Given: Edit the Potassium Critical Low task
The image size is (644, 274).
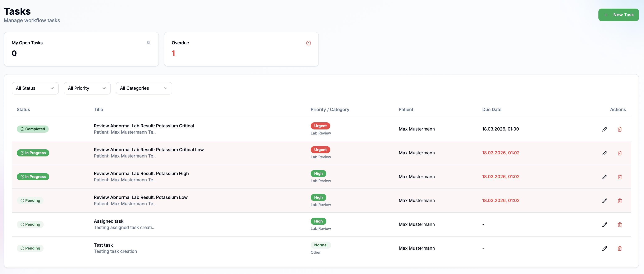Looking at the screenshot, I should 604,153.
